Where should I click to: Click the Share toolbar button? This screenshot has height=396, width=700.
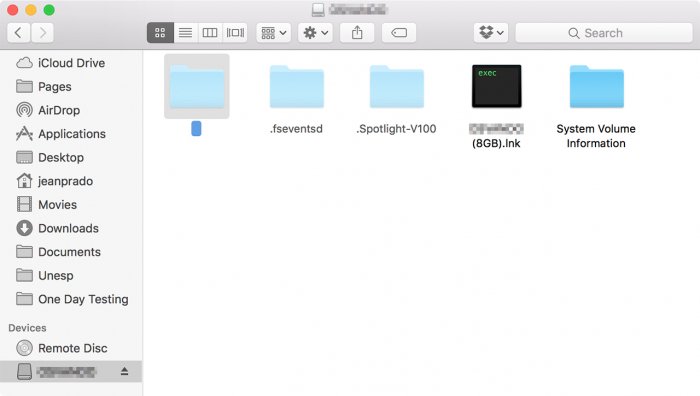point(357,33)
